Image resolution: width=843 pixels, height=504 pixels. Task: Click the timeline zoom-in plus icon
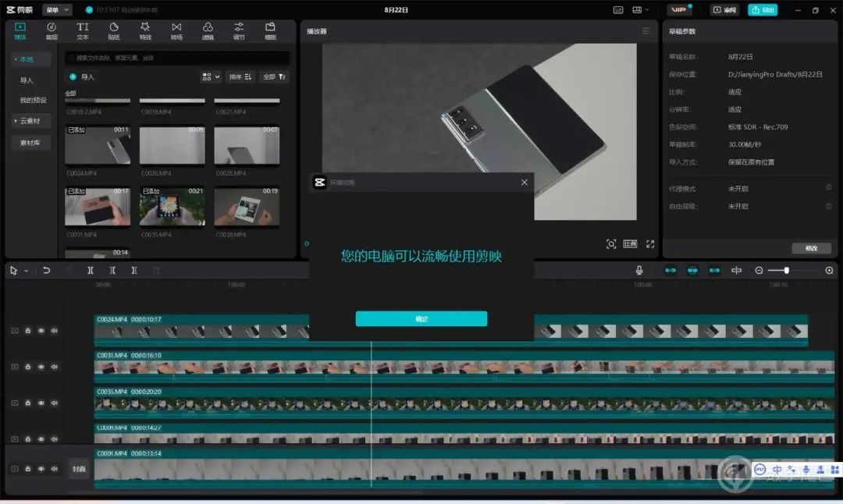coord(829,270)
